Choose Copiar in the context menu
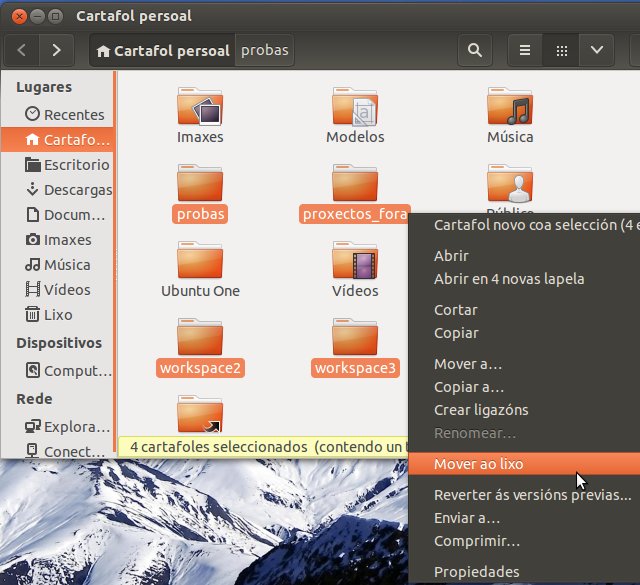The image size is (640, 585). (524, 333)
